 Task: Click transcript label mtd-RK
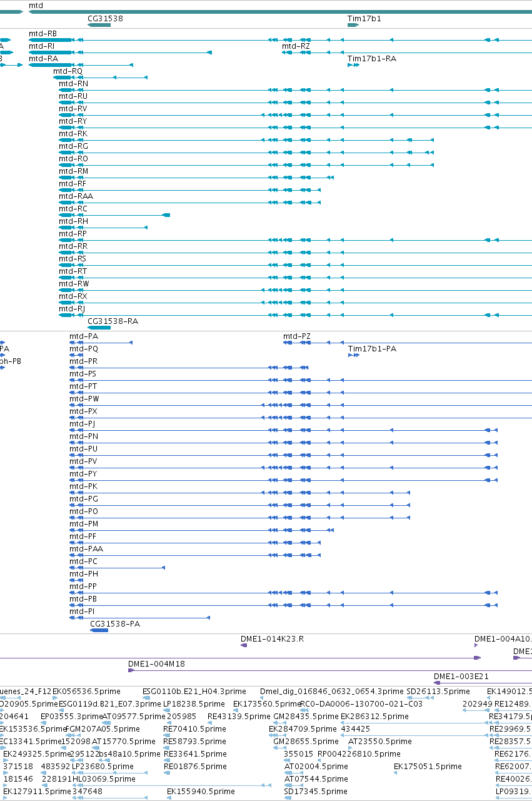pos(73,133)
